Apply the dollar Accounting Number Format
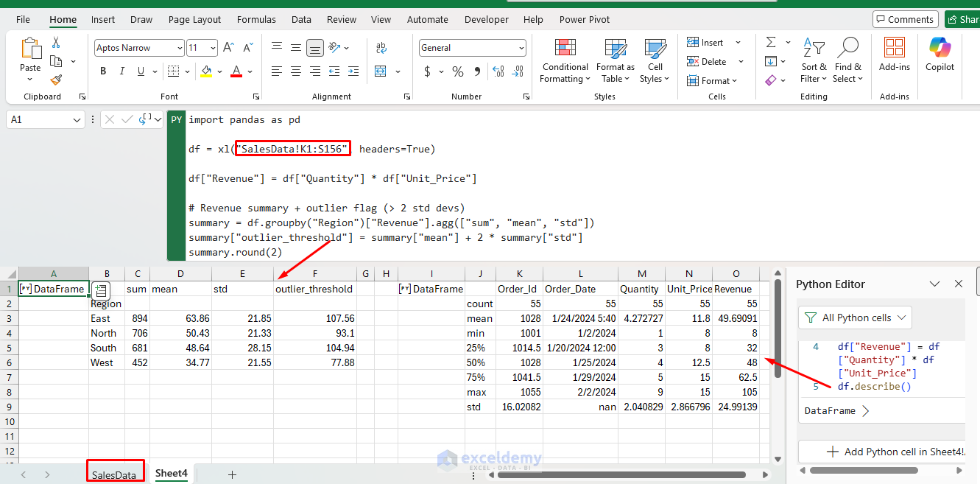This screenshot has width=980, height=484. point(428,71)
